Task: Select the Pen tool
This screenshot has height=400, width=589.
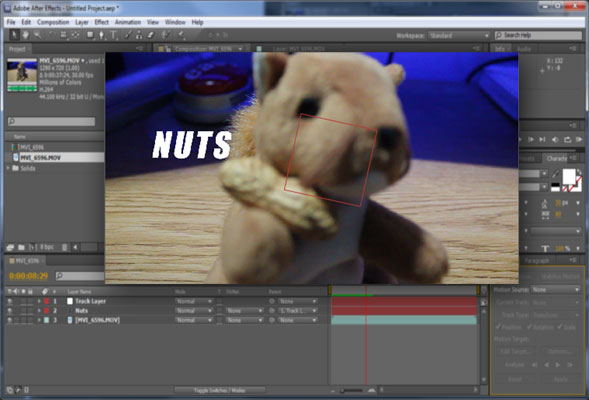Action: (101, 35)
